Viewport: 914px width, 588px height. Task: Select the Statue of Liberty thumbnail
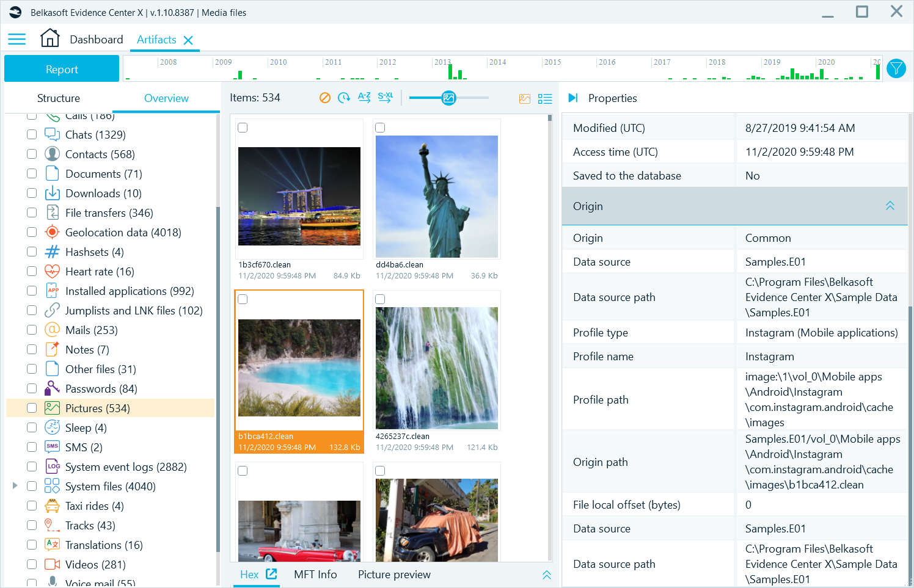point(437,197)
